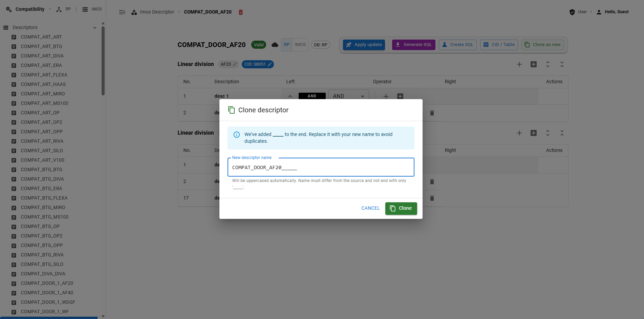Expand all in first Linear division

tap(548, 64)
